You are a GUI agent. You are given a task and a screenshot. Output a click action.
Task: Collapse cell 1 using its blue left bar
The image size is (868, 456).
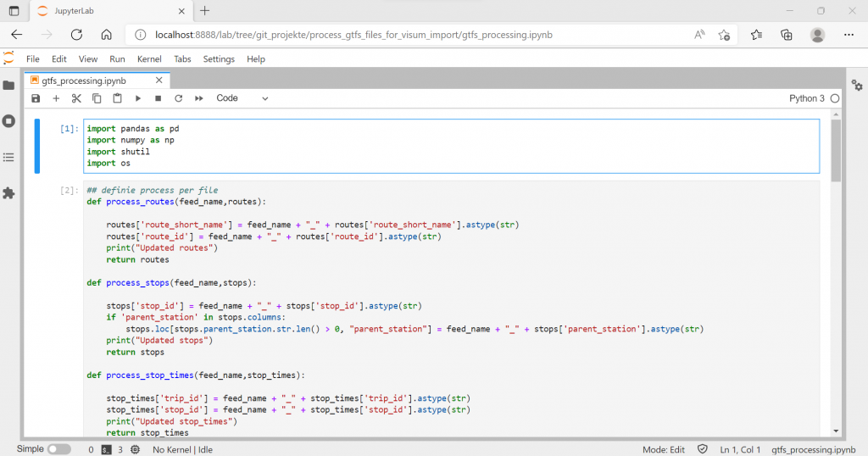point(37,146)
